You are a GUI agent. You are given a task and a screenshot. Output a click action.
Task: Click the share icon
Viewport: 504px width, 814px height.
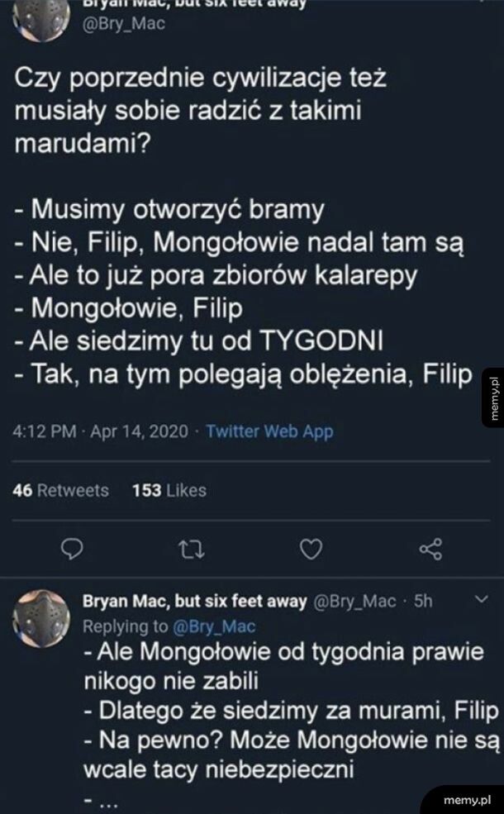[430, 549]
